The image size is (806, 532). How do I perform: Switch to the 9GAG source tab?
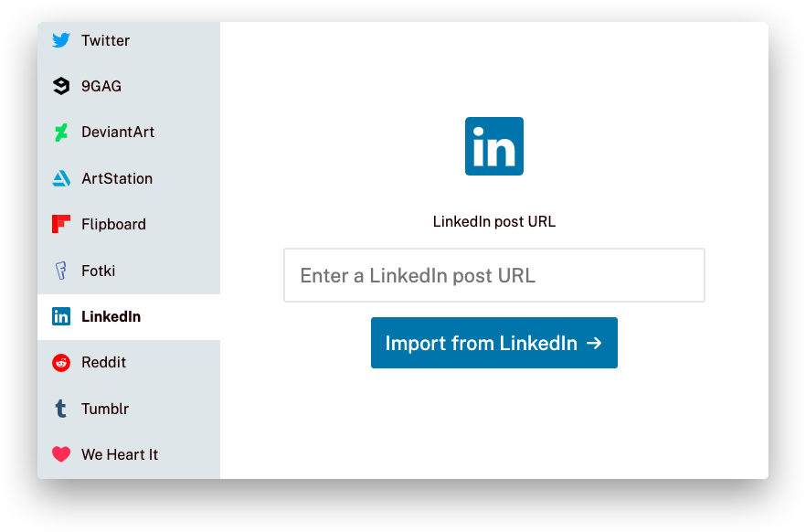pos(129,86)
